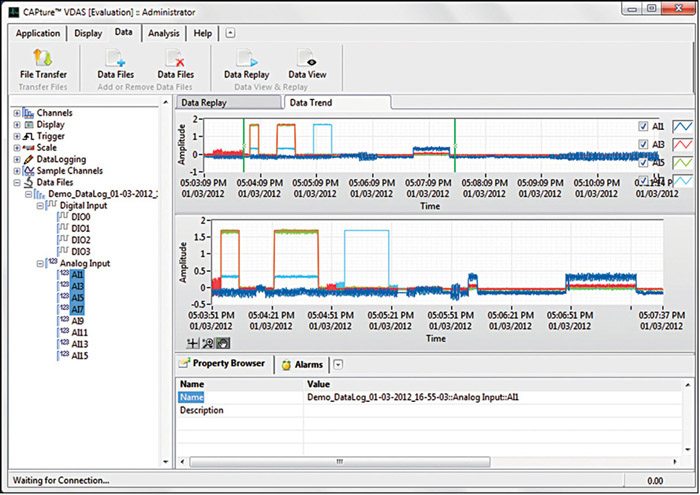Collapse the Digital Input tree node
Viewport: 700px width, 495px height.
[x=39, y=205]
